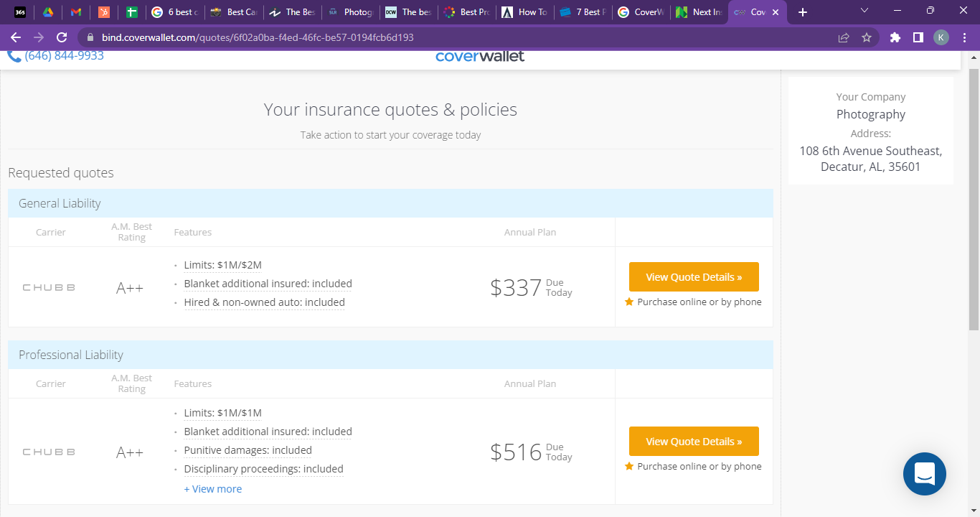Go back to the previous page
Viewport: 980px width, 517px height.
16,37
